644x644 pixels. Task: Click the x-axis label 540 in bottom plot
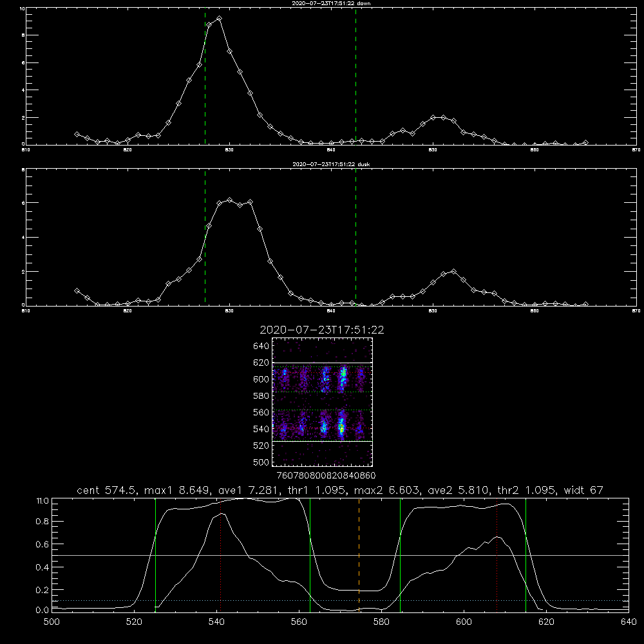point(216,622)
